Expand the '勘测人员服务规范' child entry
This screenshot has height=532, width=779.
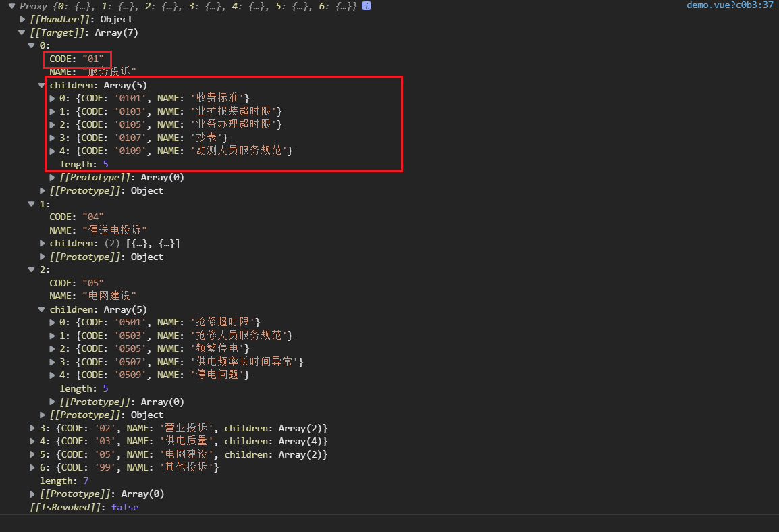click(52, 151)
